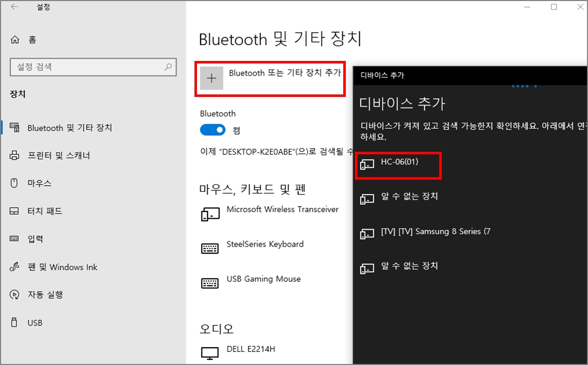The height and width of the screenshot is (365, 588).
Task: Click the plus icon to add Bluetooth device
Action: click(212, 78)
